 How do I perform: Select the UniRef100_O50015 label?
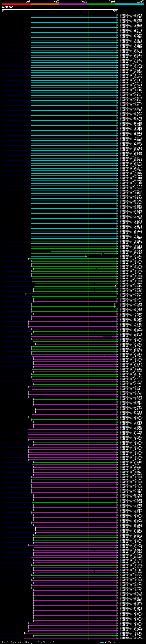pyautogui.click(x=131, y=105)
